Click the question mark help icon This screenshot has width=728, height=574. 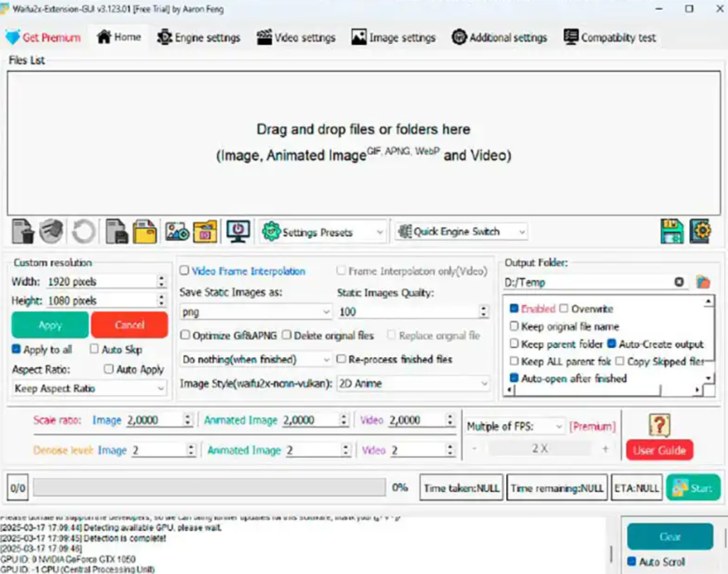point(660,425)
